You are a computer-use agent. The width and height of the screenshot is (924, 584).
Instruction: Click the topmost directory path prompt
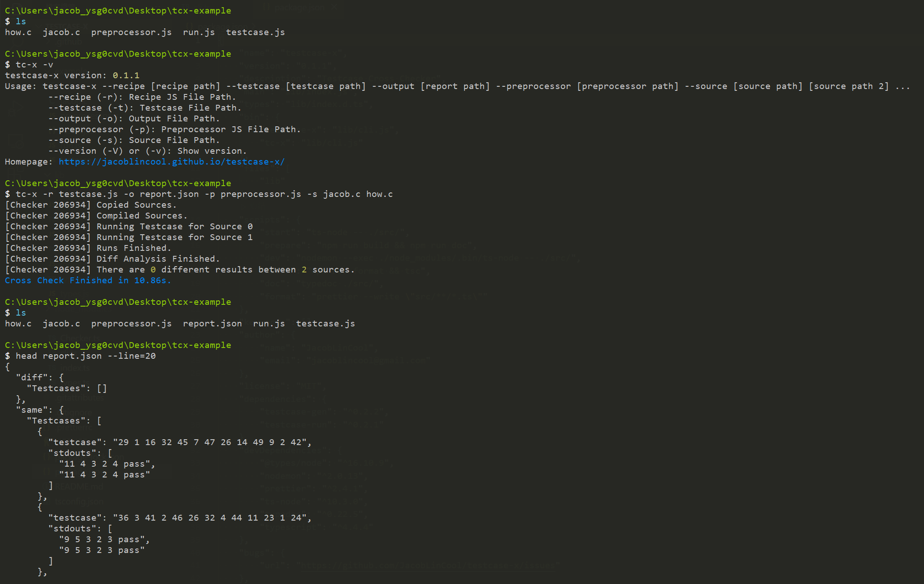pos(118,11)
